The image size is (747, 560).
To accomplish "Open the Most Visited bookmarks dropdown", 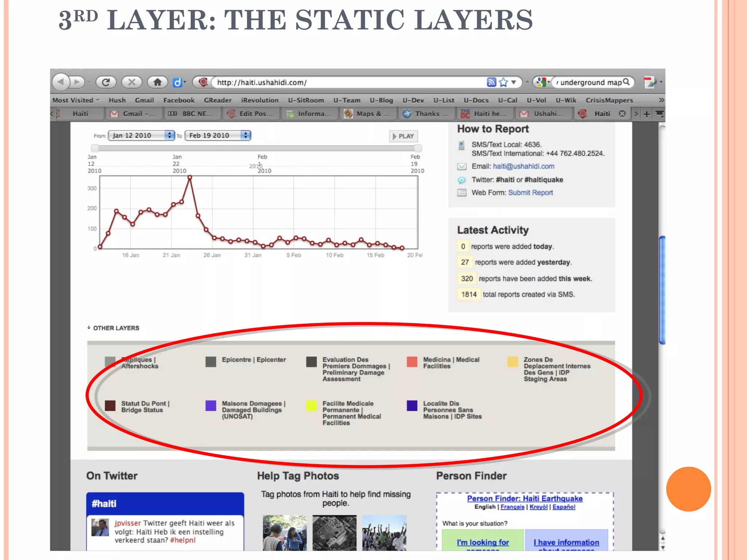I will pos(76,100).
